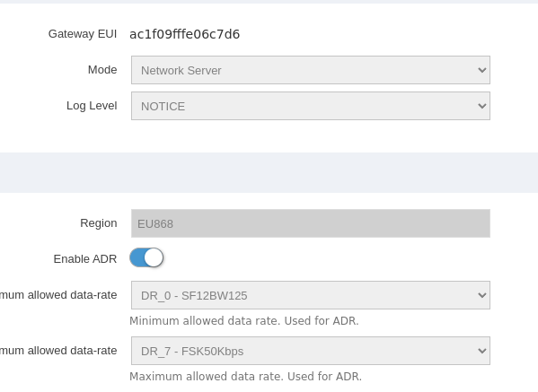Open the Log Level dropdown set to NOTICE
Screen dimensions: 538x392
[x=311, y=106]
